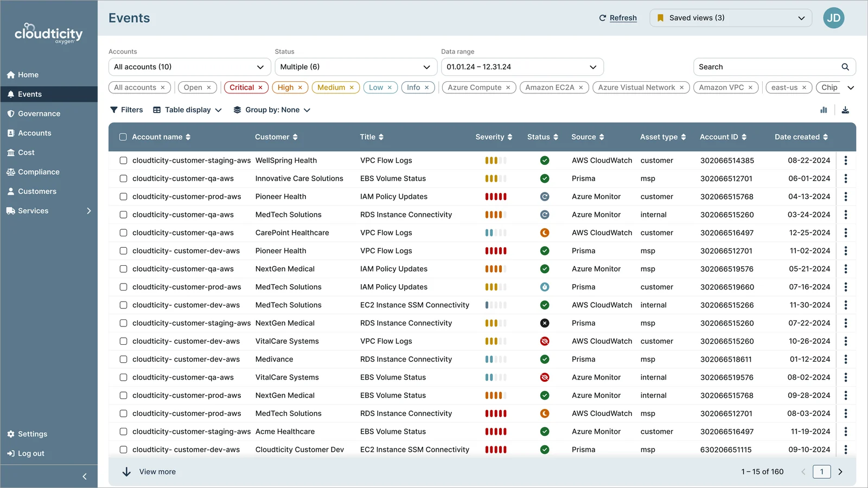
Task: Click the page number 1 box
Action: point(822,472)
